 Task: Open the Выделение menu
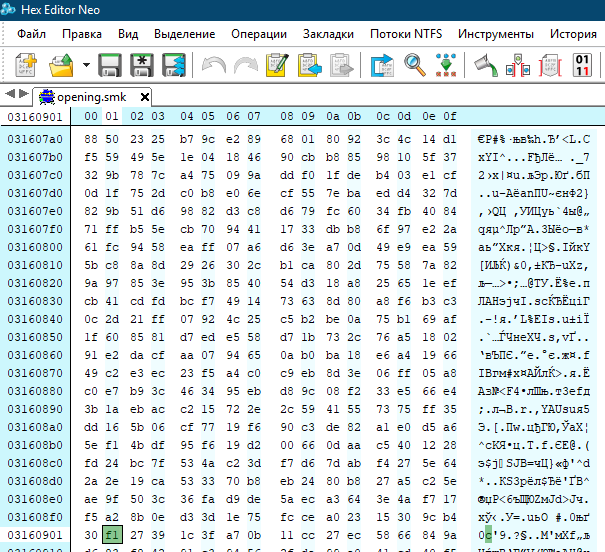point(184,34)
